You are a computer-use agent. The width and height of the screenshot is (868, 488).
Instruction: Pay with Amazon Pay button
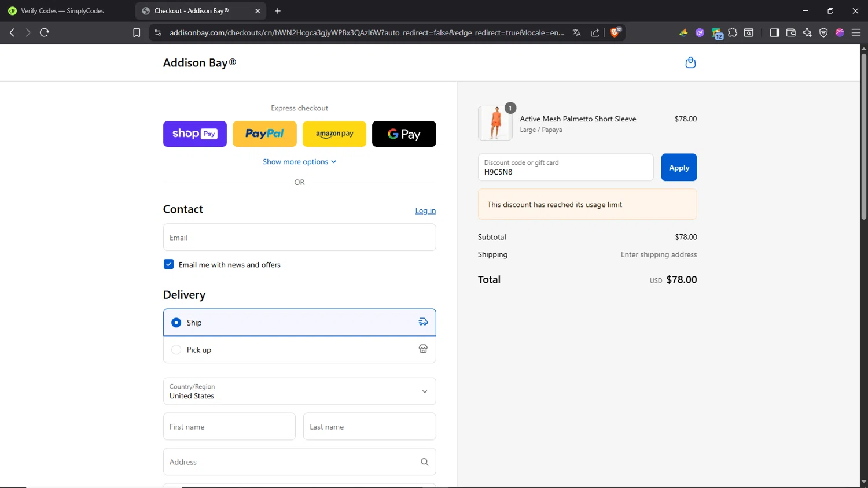(334, 134)
